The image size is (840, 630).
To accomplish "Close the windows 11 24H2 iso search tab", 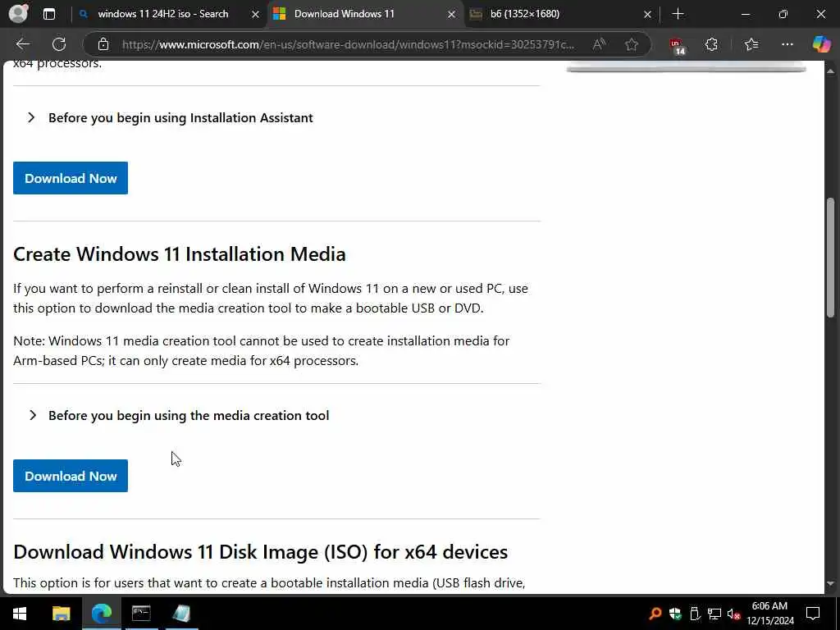I will (x=256, y=15).
